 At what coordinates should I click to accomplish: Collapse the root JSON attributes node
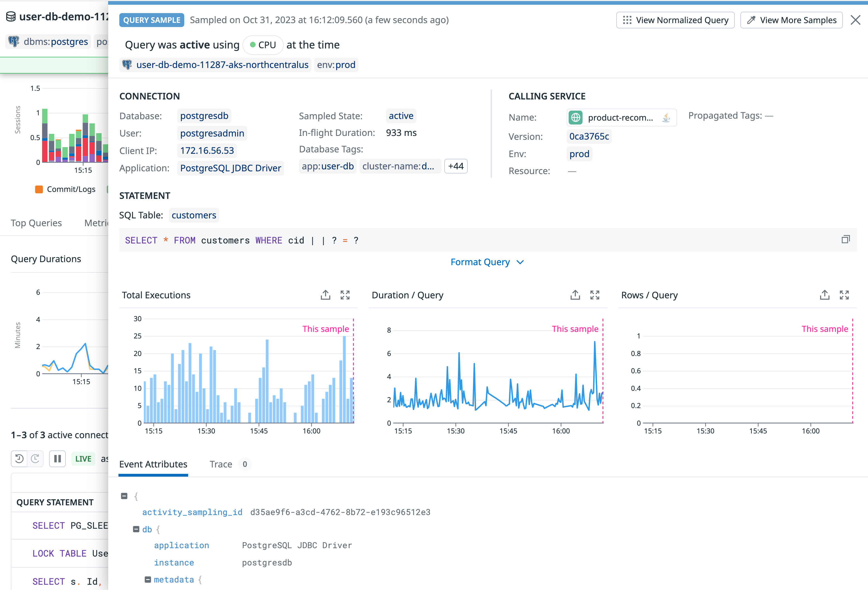point(124,496)
